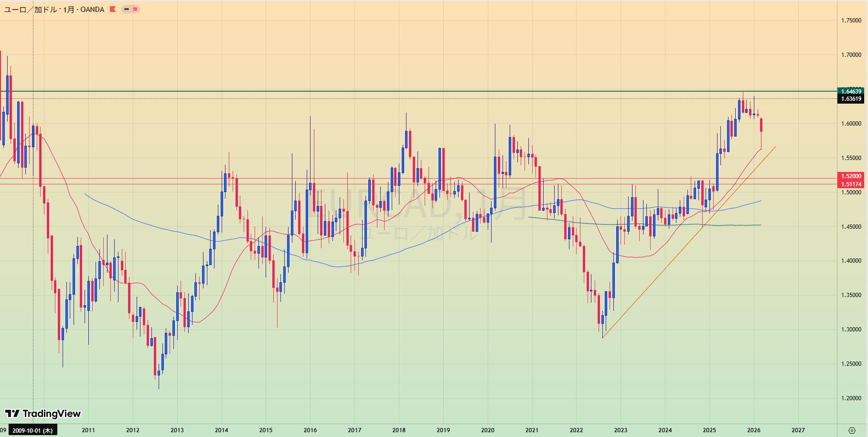Click the 1.20000 level on price scale
Viewport: 868px width, 437px height.
click(x=851, y=398)
